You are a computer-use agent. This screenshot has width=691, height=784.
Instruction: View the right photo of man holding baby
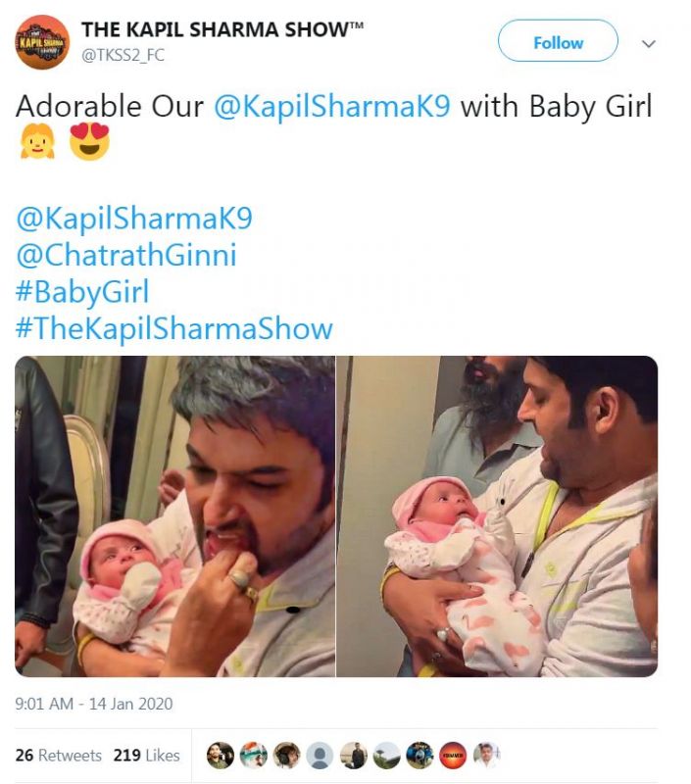coord(497,516)
